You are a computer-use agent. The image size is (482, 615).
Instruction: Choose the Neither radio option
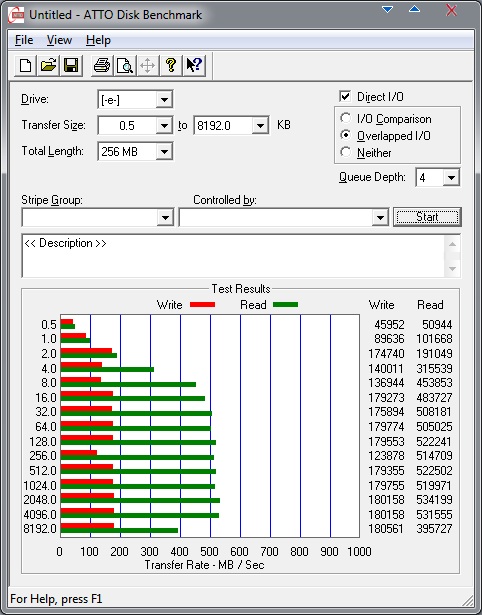click(346, 152)
